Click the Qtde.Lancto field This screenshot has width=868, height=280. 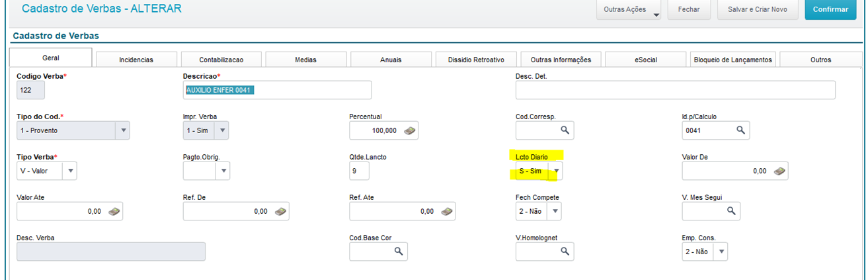[x=359, y=171]
